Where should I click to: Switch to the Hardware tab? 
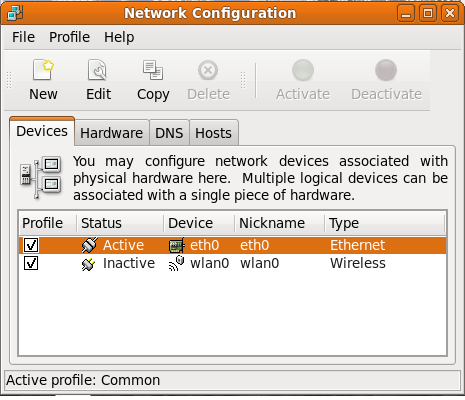(112, 133)
